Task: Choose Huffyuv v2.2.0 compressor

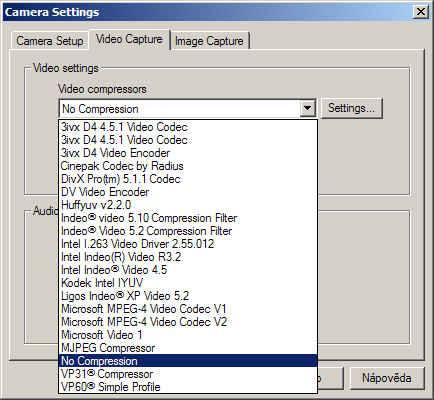Action: (188, 205)
